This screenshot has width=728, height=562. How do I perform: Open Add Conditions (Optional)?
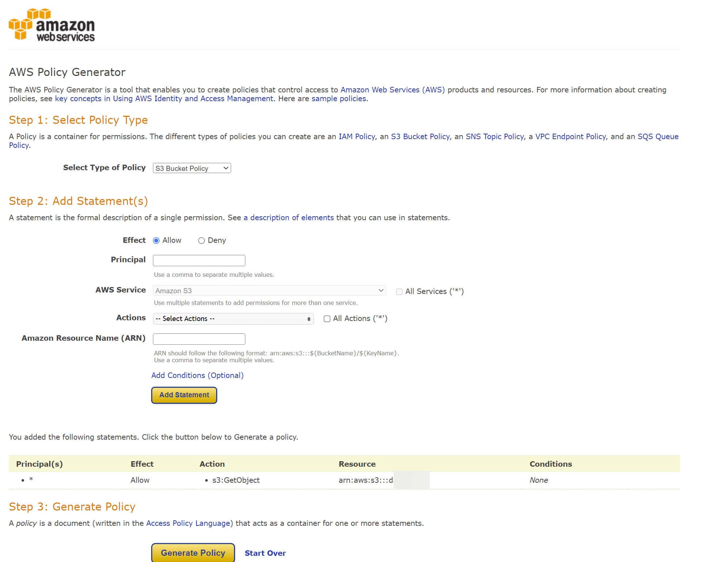[197, 375]
